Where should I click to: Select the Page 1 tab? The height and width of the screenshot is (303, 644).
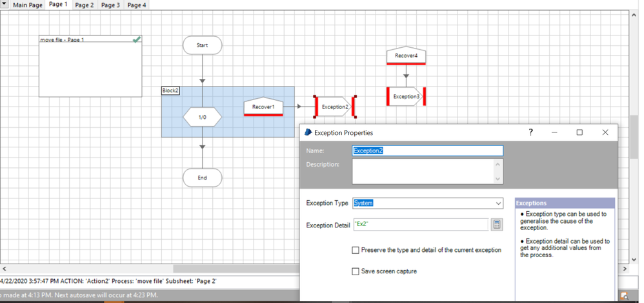[58, 5]
